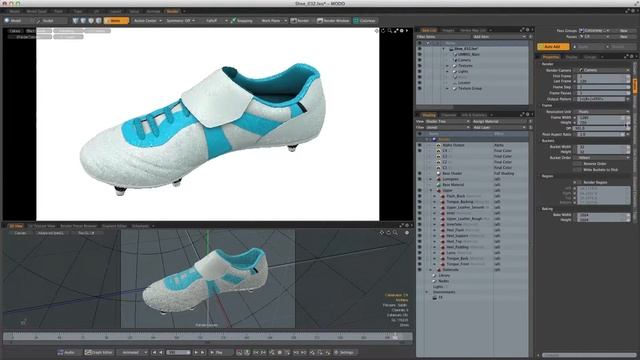Toggle visibility of Heel_Padding material

click(419, 247)
